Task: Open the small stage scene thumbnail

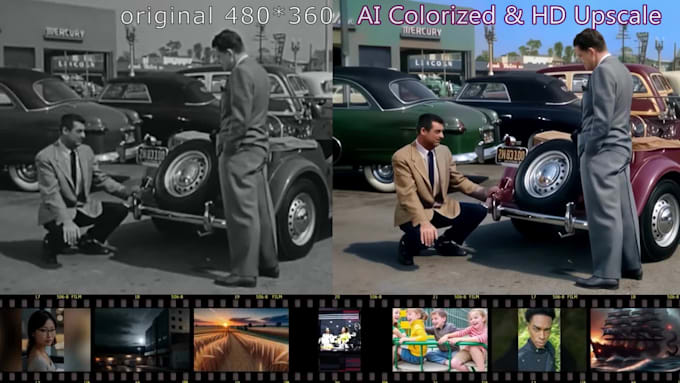Action: pyautogui.click(x=340, y=341)
